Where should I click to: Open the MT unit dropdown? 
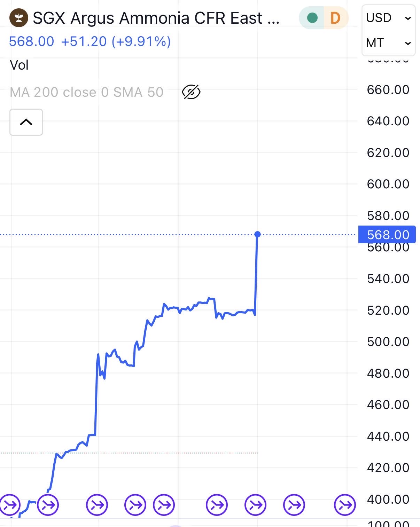tap(388, 43)
